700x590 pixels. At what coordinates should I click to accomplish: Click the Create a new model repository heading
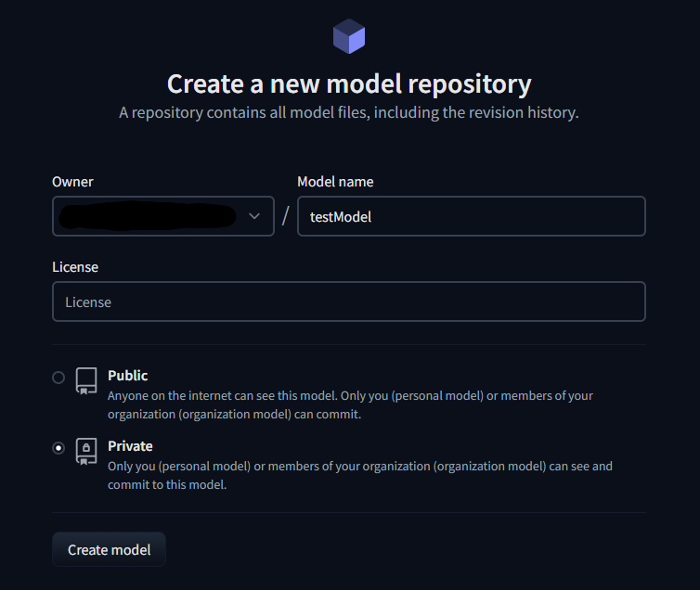[x=349, y=83]
